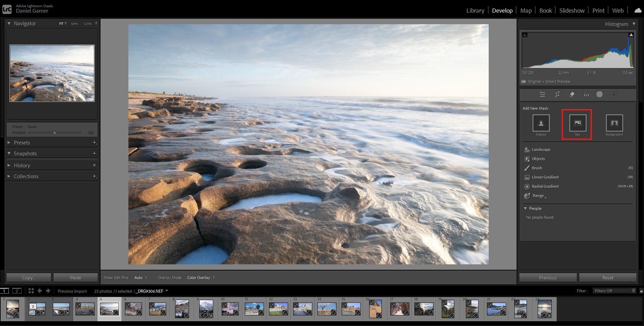Add a new preset with plus icon
The width and height of the screenshot is (644, 326).
(94, 143)
